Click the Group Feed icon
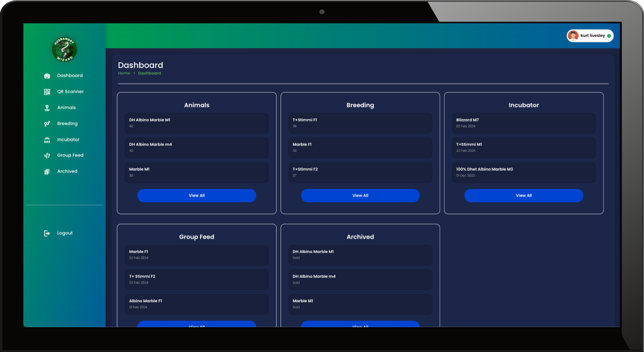 [x=47, y=155]
